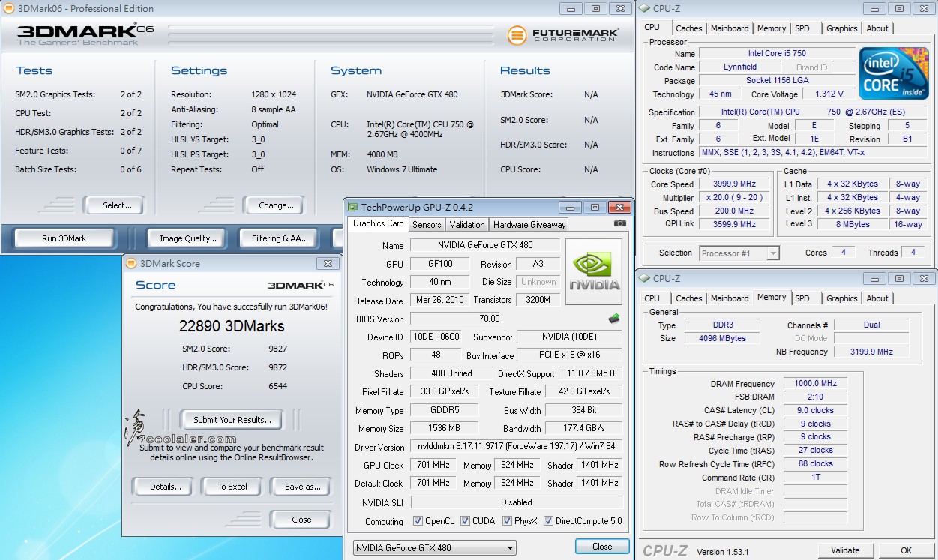
Task: Toggle the CUDA checkbox
Action: (x=466, y=521)
